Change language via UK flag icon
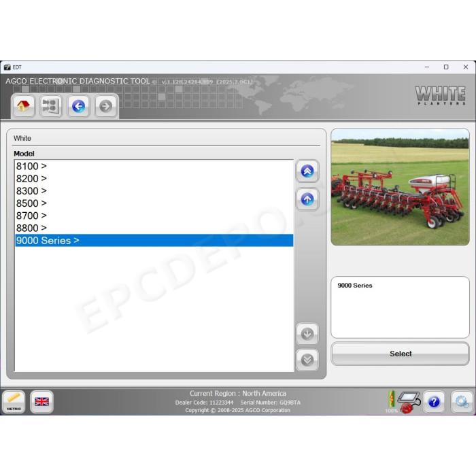Viewport: 476px width, 476px height. tap(42, 402)
